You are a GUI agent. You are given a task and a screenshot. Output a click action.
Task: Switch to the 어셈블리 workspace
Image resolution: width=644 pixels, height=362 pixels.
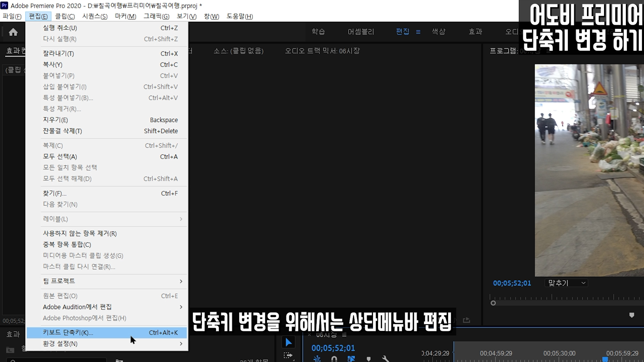tap(361, 32)
